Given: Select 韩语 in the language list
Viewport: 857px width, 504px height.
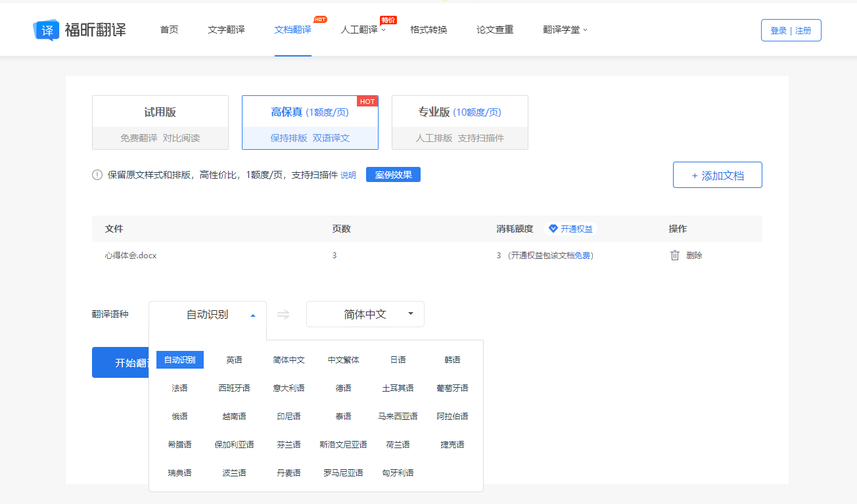Looking at the screenshot, I should [453, 360].
